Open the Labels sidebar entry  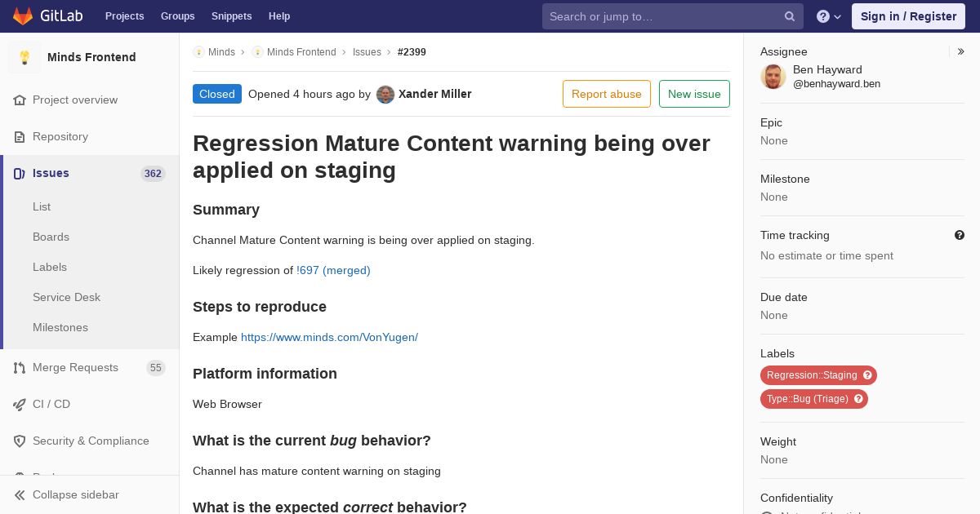pyautogui.click(x=50, y=267)
